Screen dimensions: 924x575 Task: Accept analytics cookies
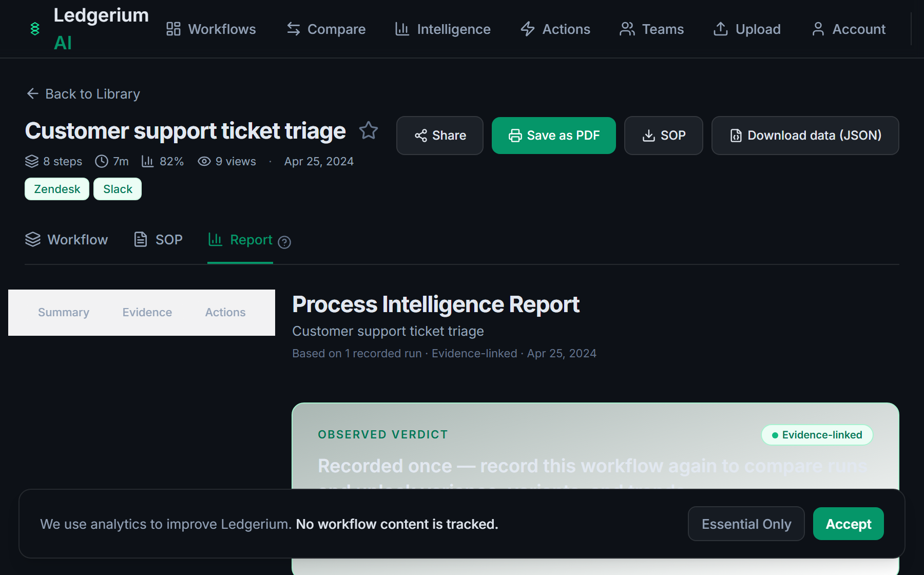point(849,524)
